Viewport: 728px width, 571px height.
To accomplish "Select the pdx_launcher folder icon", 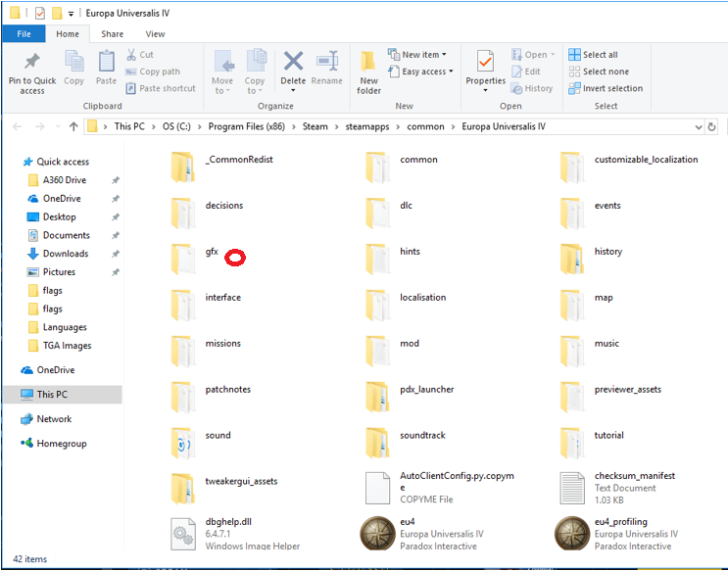I will click(x=377, y=397).
